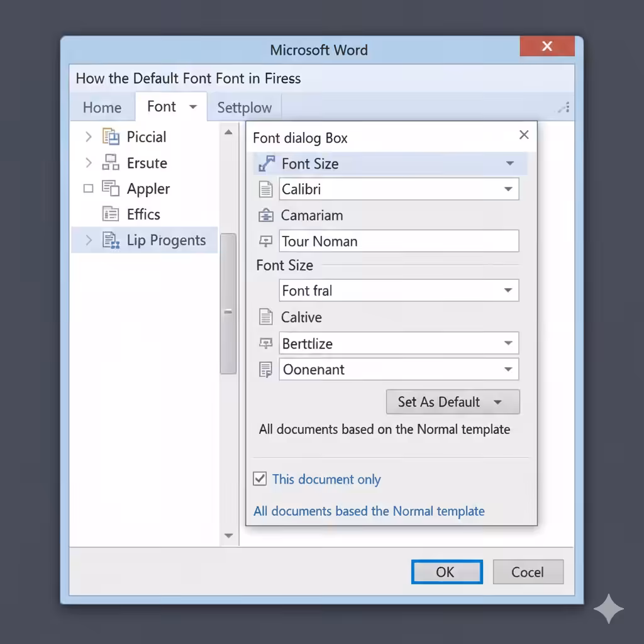Click the icon beside Tour Noman field
The height and width of the screenshot is (644, 644).
point(266,241)
